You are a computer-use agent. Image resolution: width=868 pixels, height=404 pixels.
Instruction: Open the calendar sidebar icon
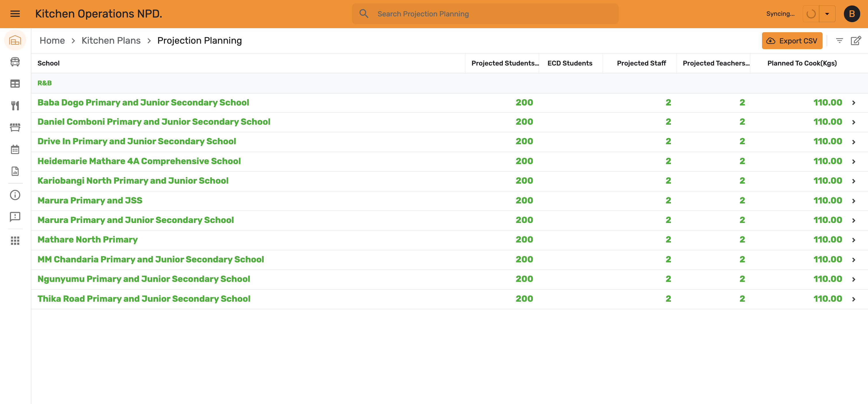[x=15, y=149]
